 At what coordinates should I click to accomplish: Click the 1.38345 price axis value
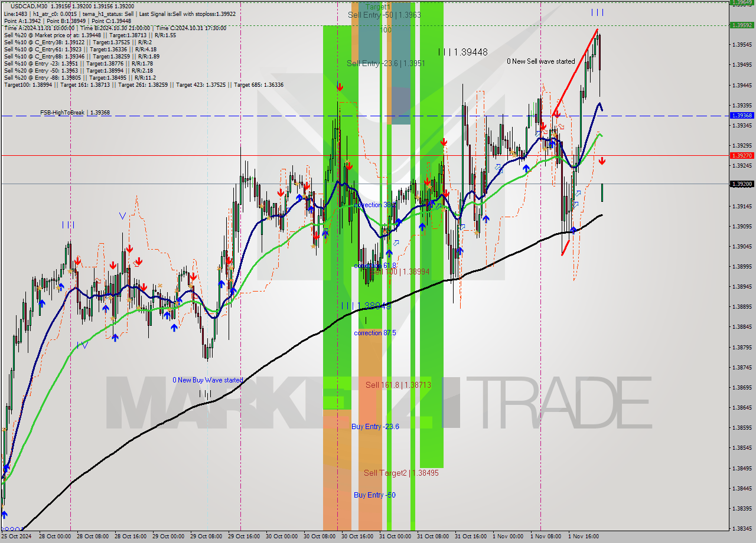742,528
